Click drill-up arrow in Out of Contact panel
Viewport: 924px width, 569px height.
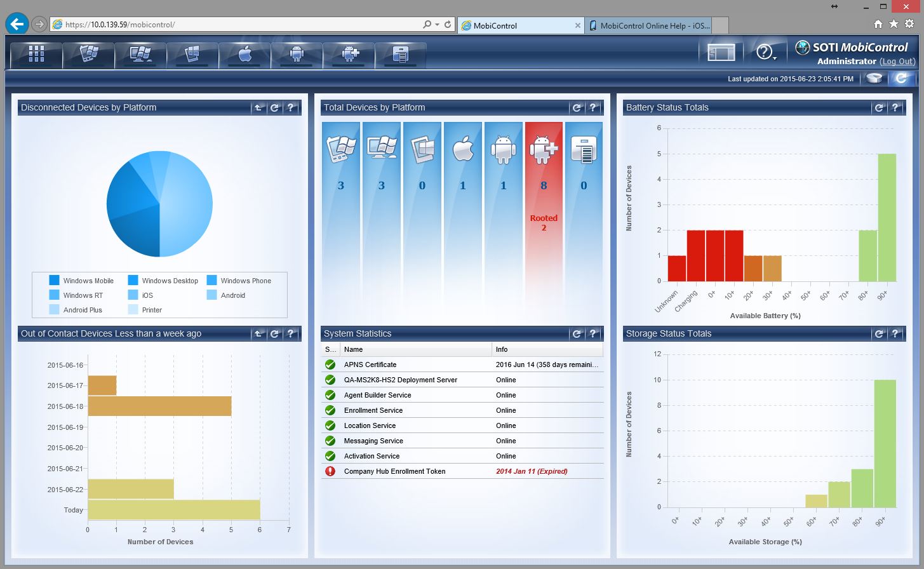click(259, 333)
